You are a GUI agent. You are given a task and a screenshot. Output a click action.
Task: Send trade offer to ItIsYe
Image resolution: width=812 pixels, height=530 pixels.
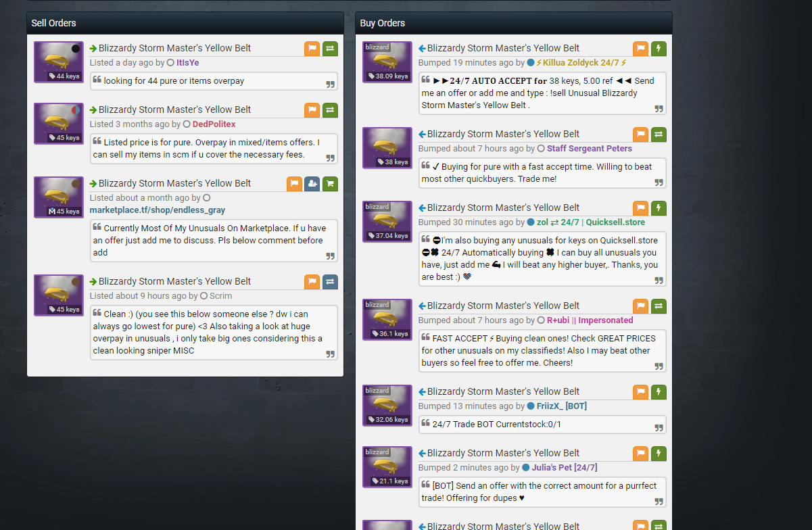(330, 49)
